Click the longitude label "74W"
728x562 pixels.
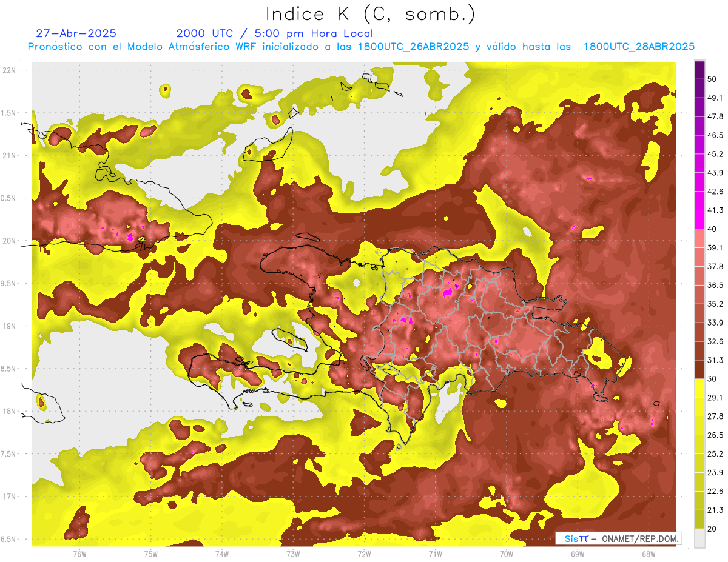click(x=222, y=554)
